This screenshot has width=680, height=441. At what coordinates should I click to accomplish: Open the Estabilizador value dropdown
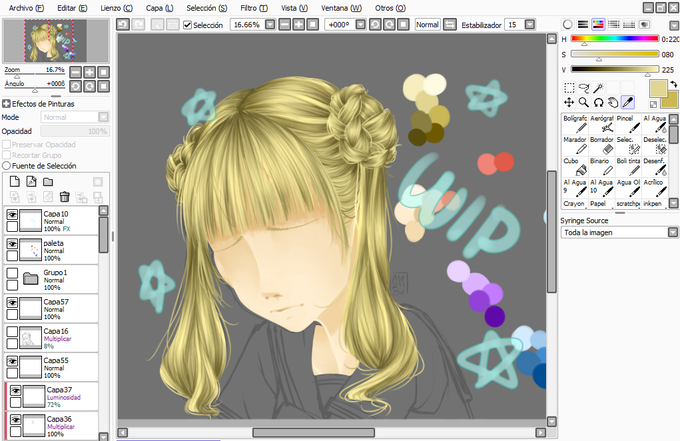[x=530, y=25]
